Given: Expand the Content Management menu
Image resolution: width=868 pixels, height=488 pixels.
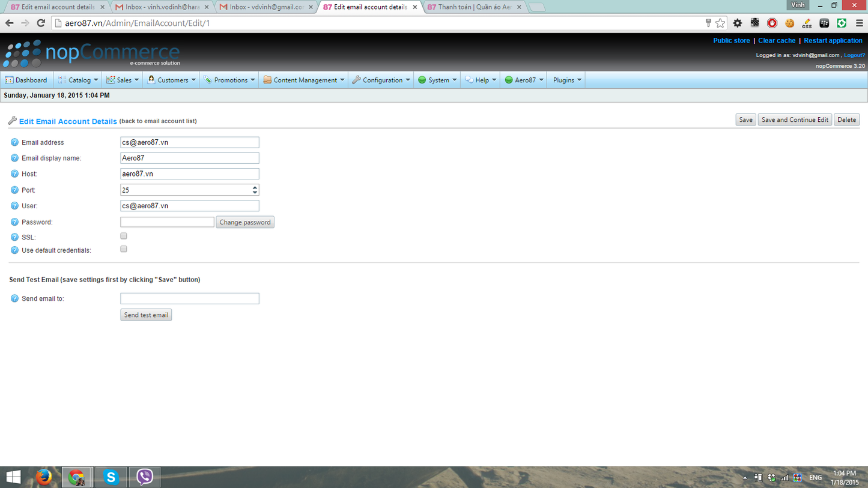Looking at the screenshot, I should pos(303,80).
